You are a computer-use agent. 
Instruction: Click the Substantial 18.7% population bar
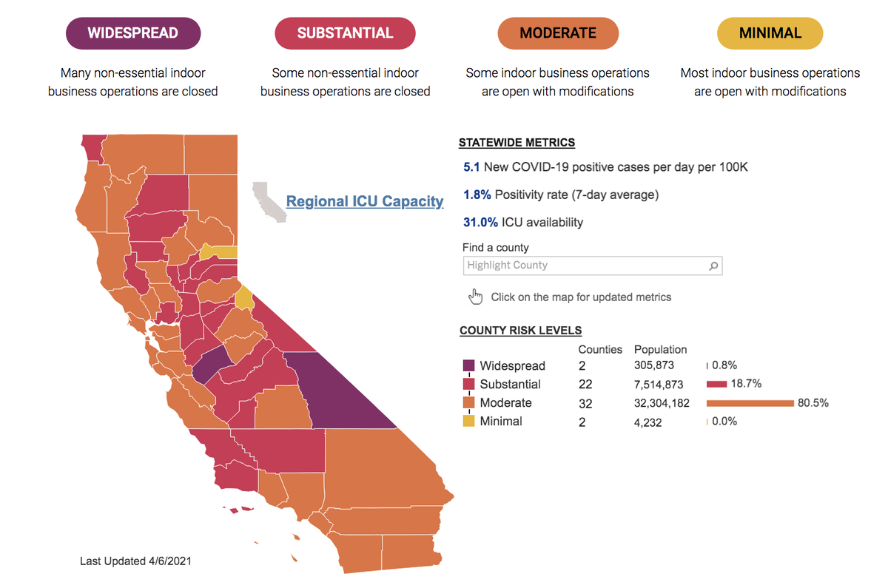click(717, 385)
